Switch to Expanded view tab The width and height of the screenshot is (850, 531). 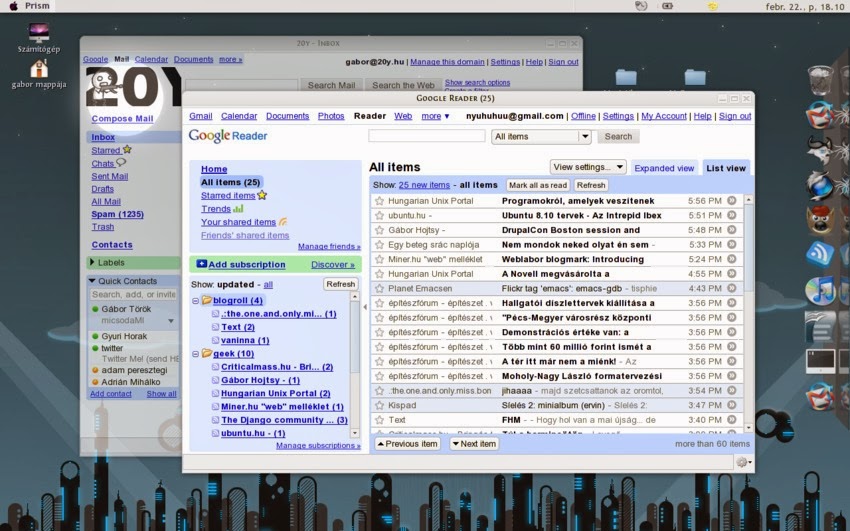pos(664,168)
